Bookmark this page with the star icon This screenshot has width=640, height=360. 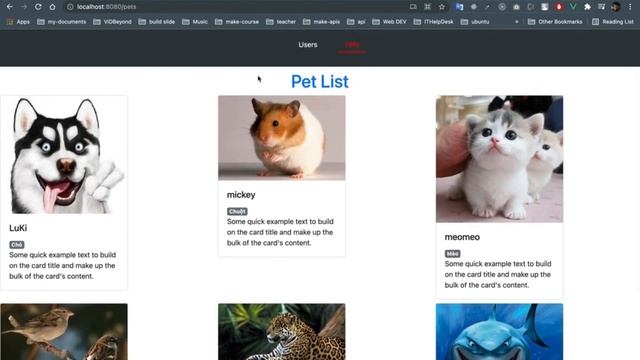[442, 7]
